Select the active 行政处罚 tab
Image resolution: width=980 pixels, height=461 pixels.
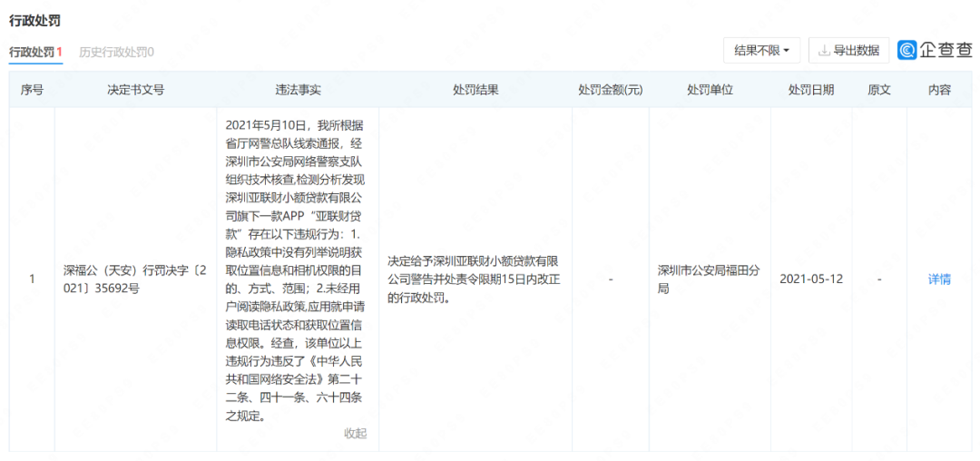pos(35,53)
